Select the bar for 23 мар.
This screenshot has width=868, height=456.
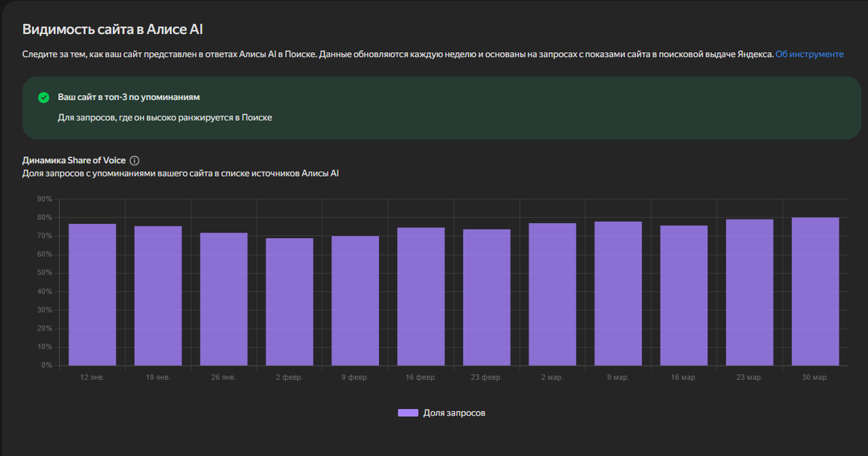(749, 292)
